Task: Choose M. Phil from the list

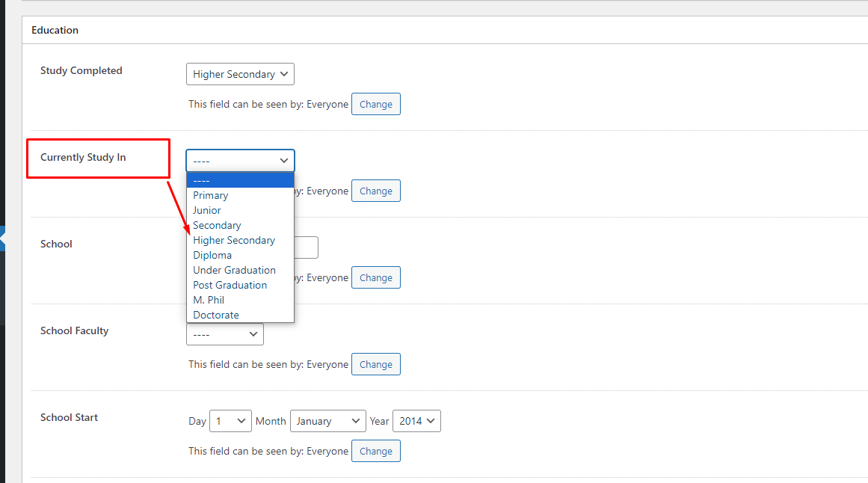Action: [x=209, y=300]
